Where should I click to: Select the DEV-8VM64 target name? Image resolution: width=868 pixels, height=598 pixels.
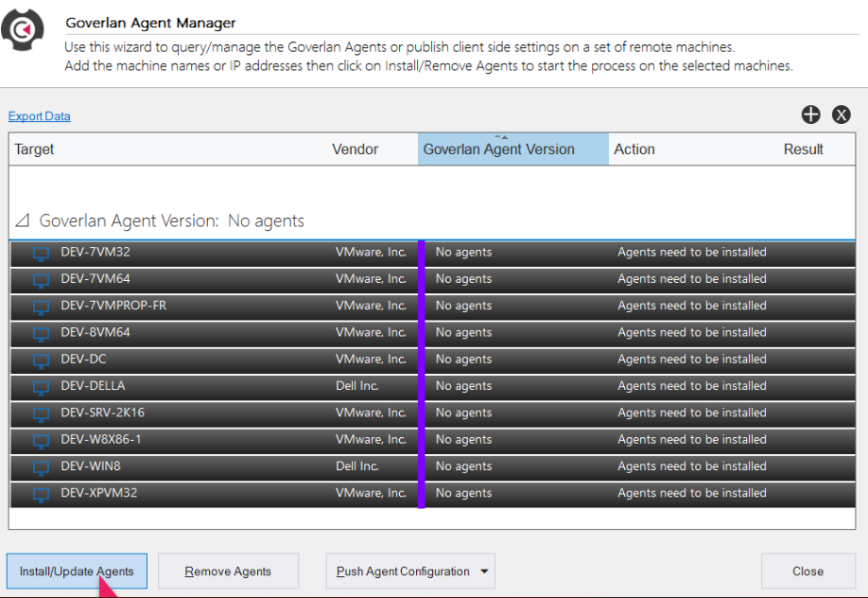point(95,332)
